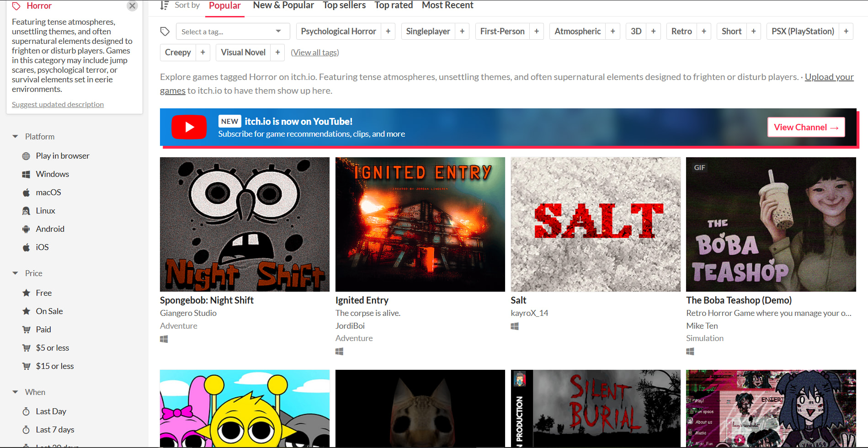Open The Boba Teashop cover image
Viewport: 868px width, 448px height.
771,224
